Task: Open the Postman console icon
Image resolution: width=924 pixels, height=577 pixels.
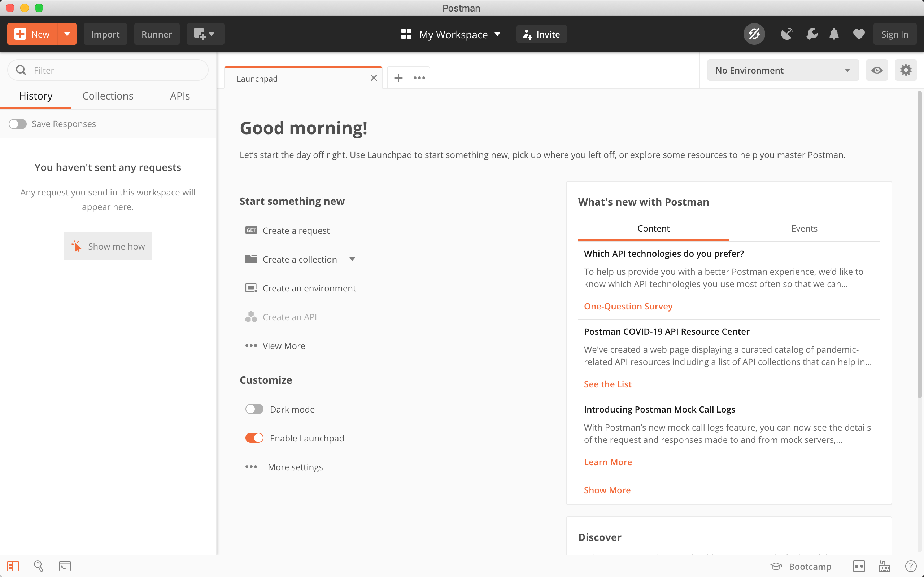Action: pyautogui.click(x=65, y=566)
